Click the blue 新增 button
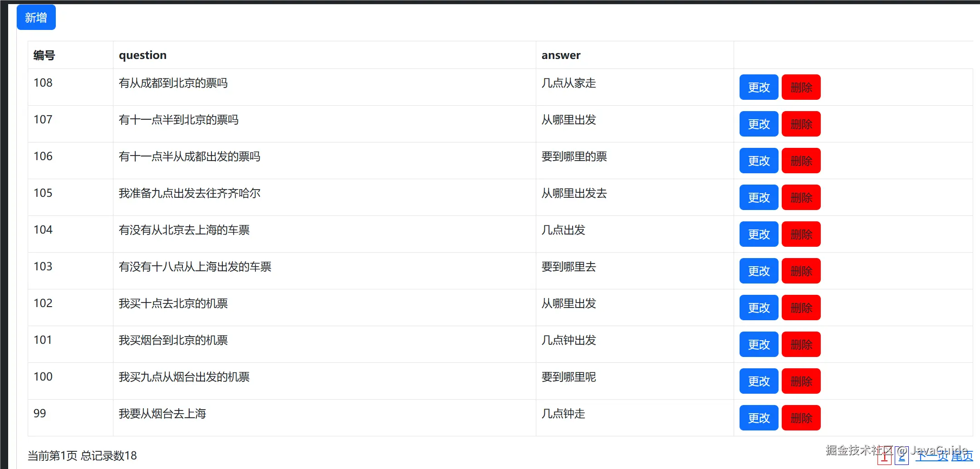 click(x=36, y=18)
